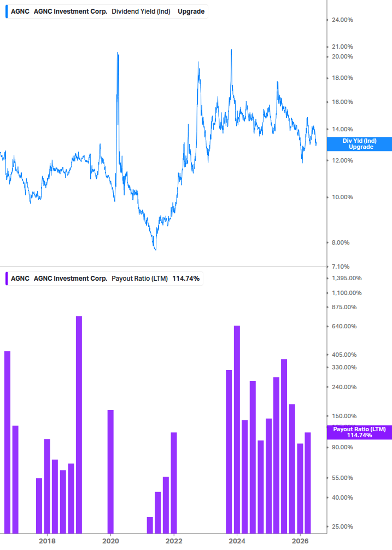Click the tallest payout bar at 2024

point(237,430)
